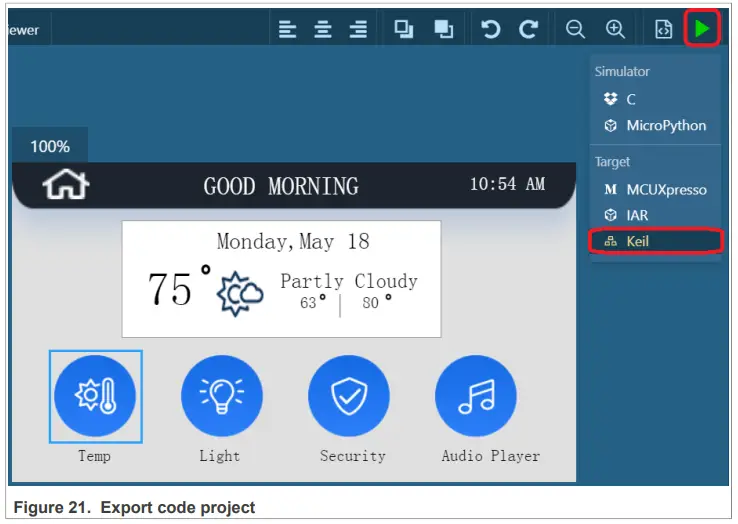Click the bring to front icon
Viewport: 738px width, 524px height.
404,29
